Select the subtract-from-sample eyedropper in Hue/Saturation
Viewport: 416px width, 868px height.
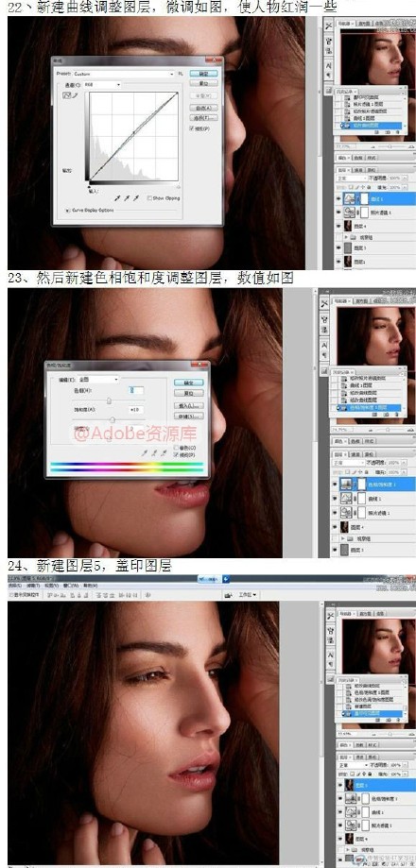point(164,453)
